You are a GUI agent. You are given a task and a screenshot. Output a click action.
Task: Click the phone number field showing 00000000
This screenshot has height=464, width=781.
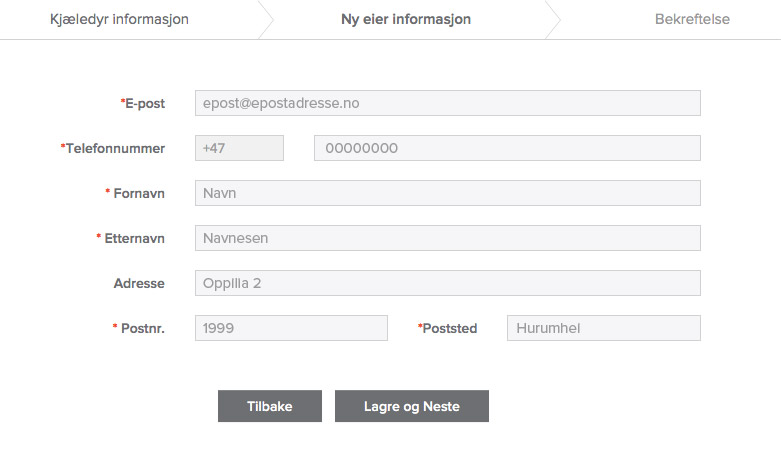tap(507, 148)
